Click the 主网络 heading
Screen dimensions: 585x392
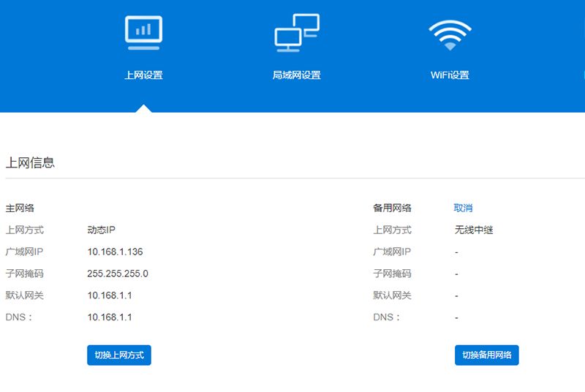point(20,208)
